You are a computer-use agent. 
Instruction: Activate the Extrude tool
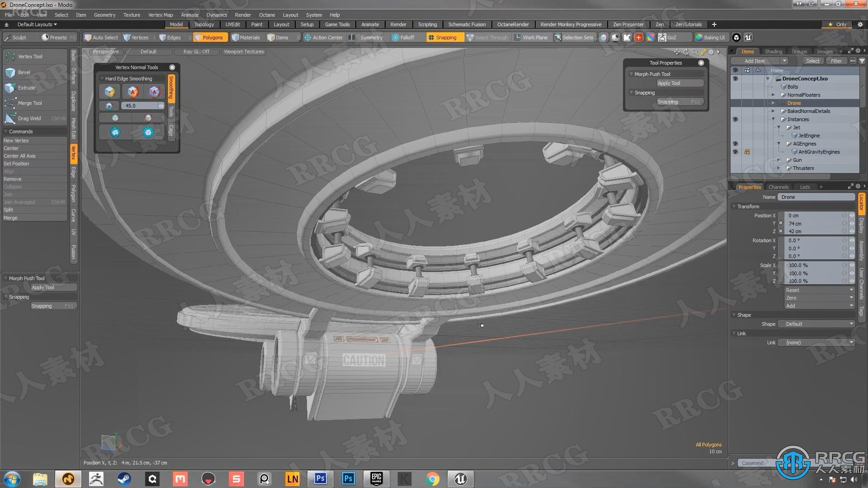pyautogui.click(x=35, y=88)
